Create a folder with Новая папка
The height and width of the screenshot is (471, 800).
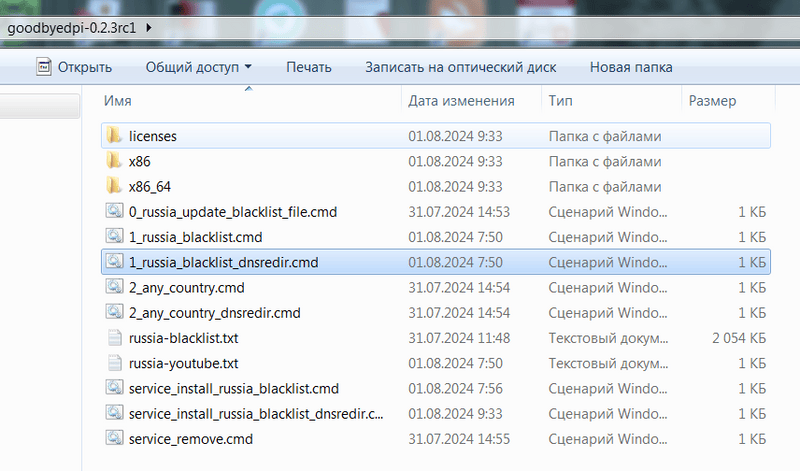pyautogui.click(x=631, y=67)
